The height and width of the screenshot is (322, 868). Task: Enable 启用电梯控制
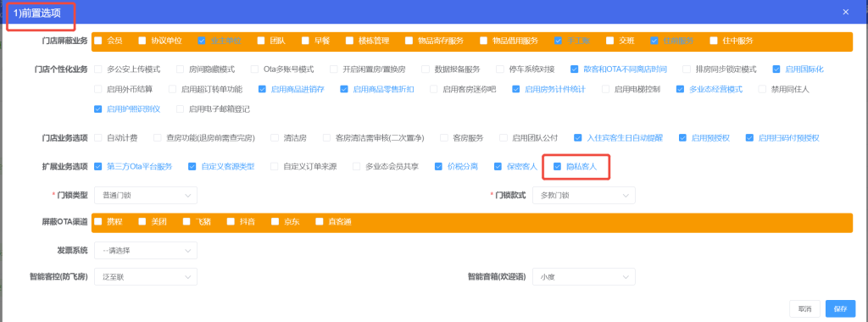pos(605,89)
